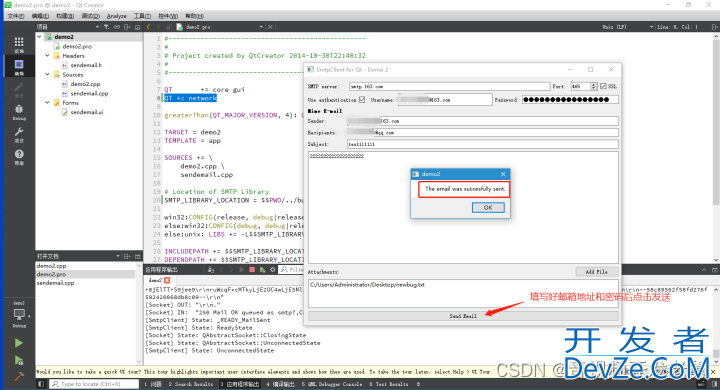
Task: Switch to Application Output tab in status bar
Action: pyautogui.click(x=240, y=384)
